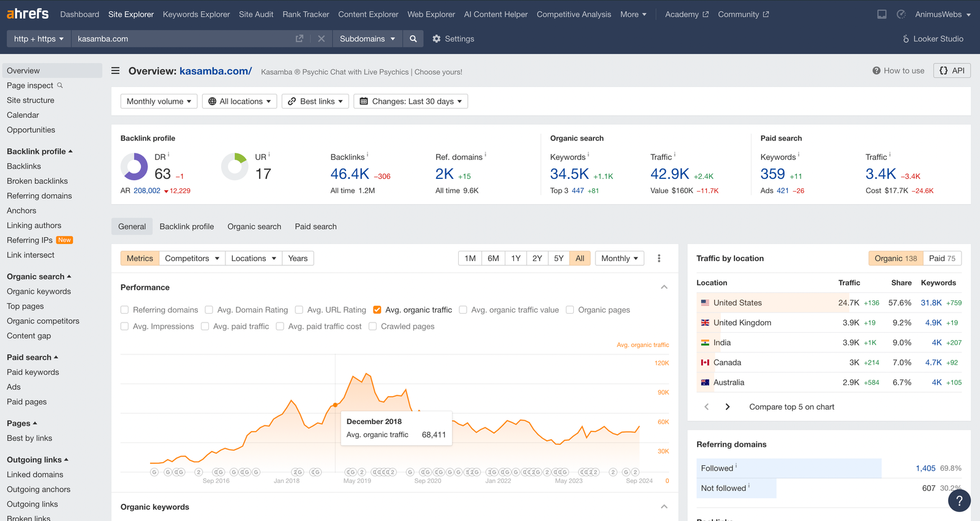Screen dimensions: 980x521
Task: Enable the Avg. Domain Rating checkbox
Action: tap(209, 310)
